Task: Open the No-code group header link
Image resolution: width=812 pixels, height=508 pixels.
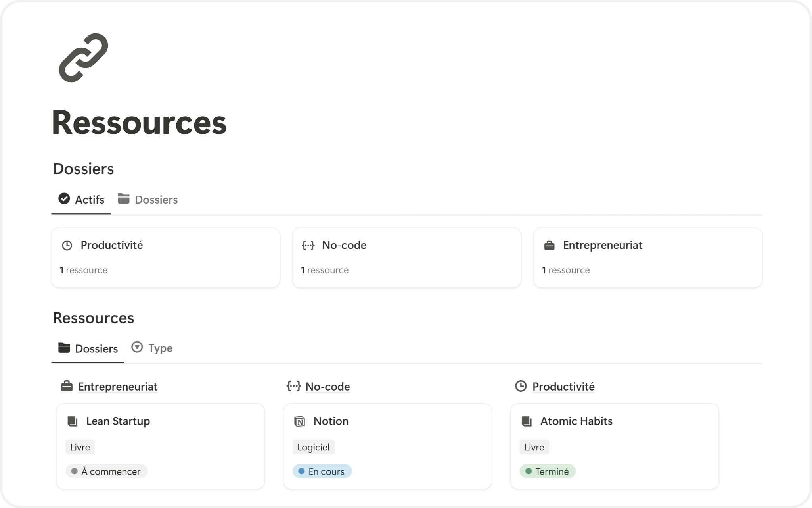Action: (x=327, y=387)
